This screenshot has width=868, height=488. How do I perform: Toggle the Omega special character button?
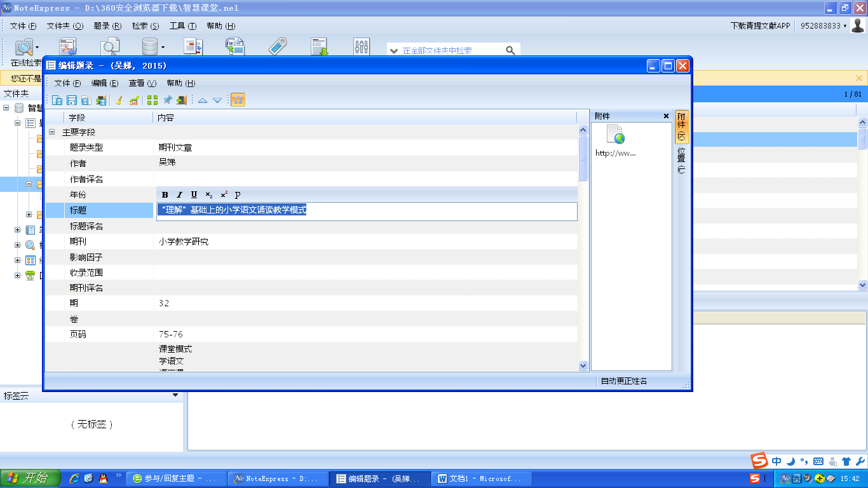pos(238,100)
